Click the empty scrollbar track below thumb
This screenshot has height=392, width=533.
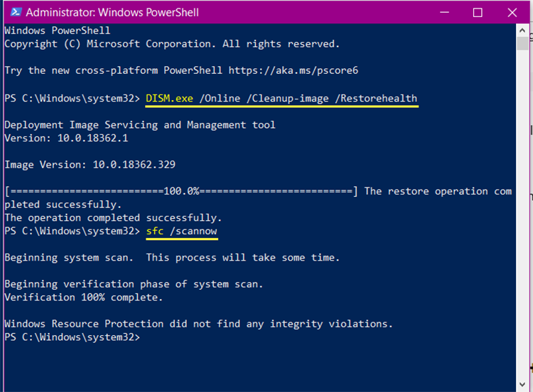pos(522,214)
